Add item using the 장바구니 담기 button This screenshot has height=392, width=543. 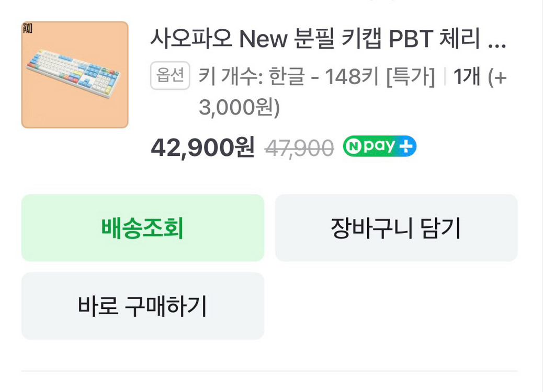tap(395, 228)
